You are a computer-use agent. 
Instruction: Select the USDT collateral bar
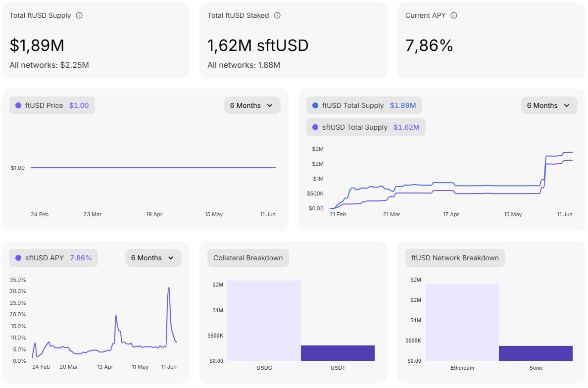[x=338, y=353]
